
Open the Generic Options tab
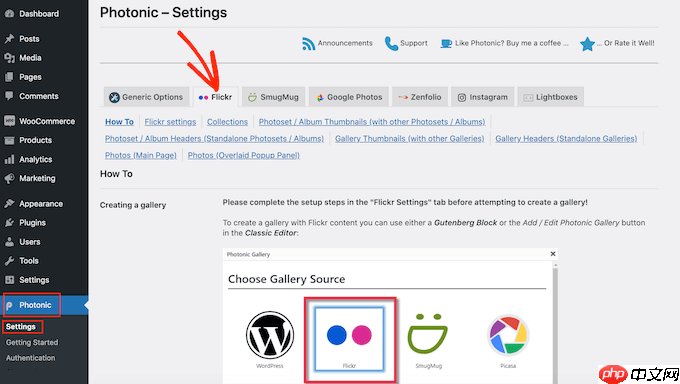coord(146,97)
